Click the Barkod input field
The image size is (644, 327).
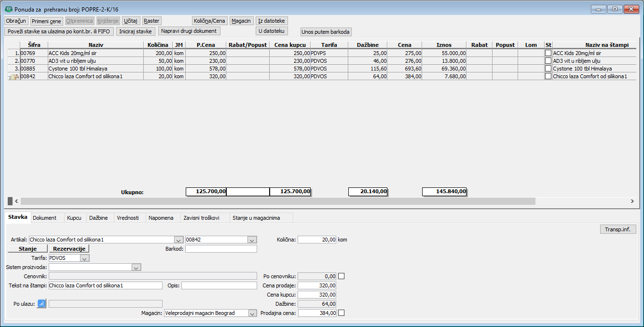(221, 249)
